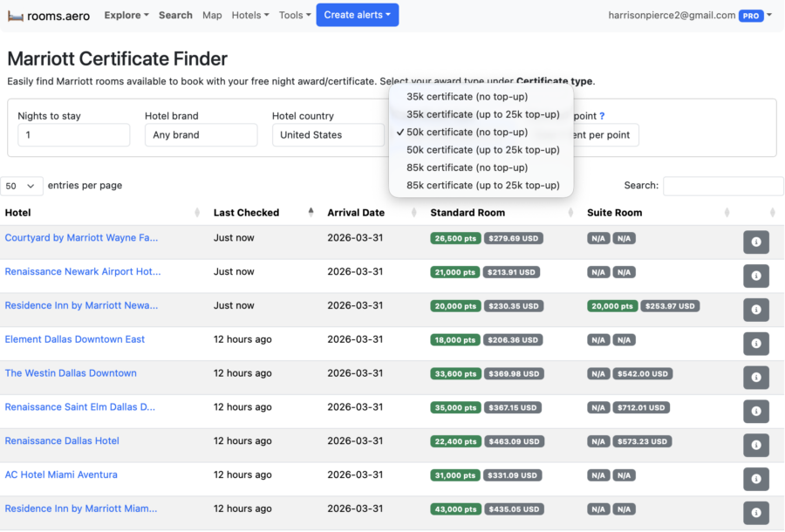Click the $712.01 USD suite price
785x532 pixels.
(641, 408)
